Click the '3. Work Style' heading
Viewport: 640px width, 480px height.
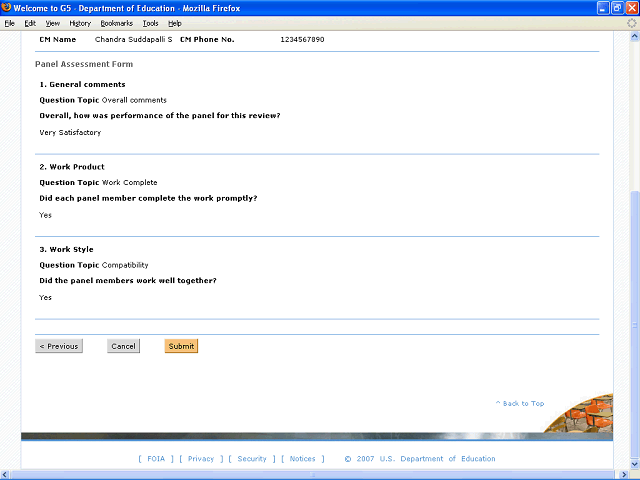point(67,249)
